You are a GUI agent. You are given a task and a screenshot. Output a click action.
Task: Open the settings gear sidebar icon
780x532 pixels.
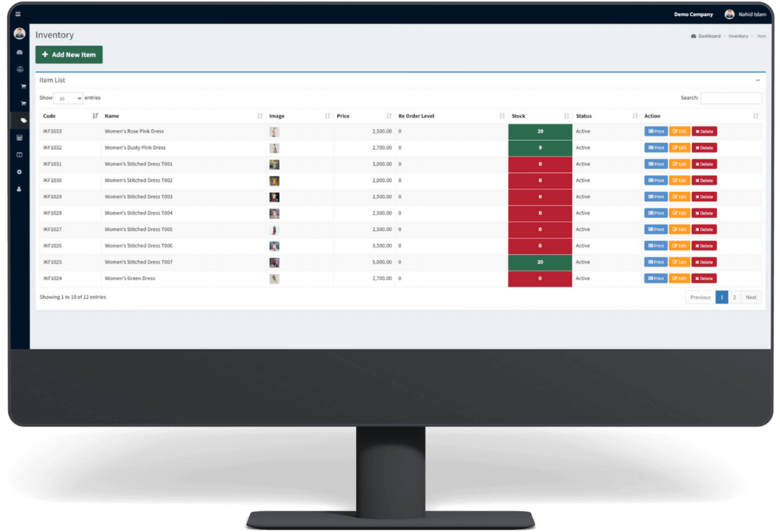(19, 172)
